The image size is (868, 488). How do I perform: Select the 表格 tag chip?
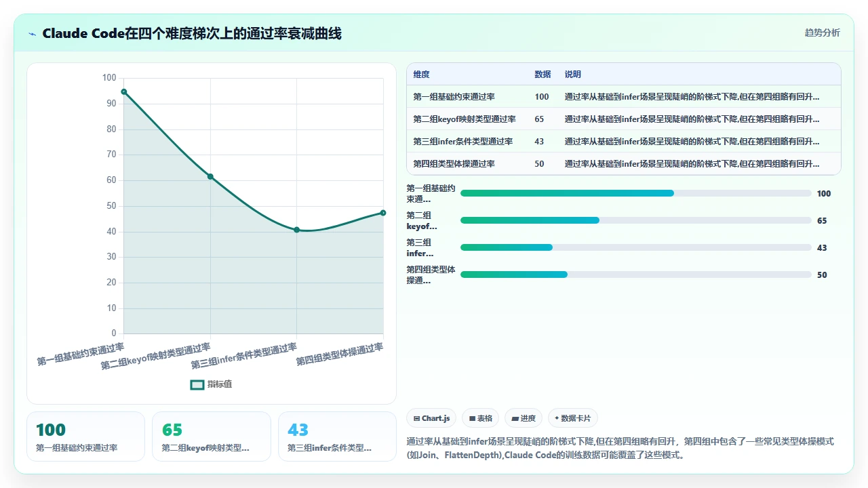pyautogui.click(x=480, y=418)
